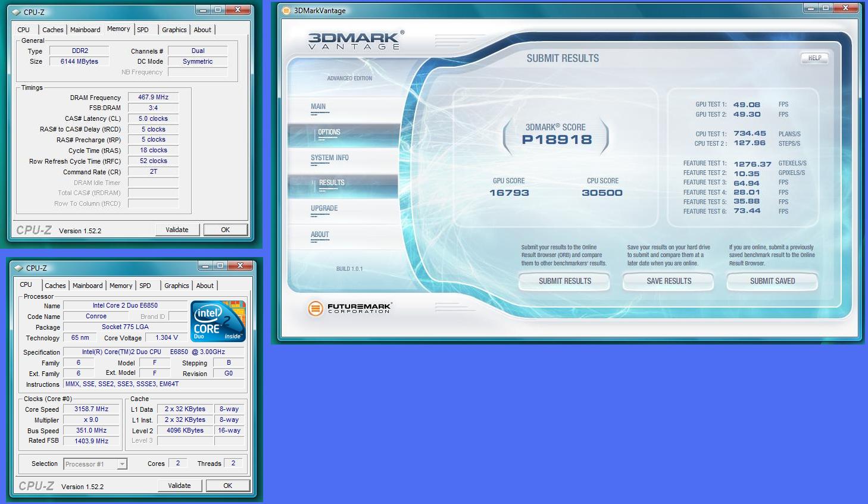The height and width of the screenshot is (504, 868).
Task: Click the Channels value Dual
Action: [198, 51]
